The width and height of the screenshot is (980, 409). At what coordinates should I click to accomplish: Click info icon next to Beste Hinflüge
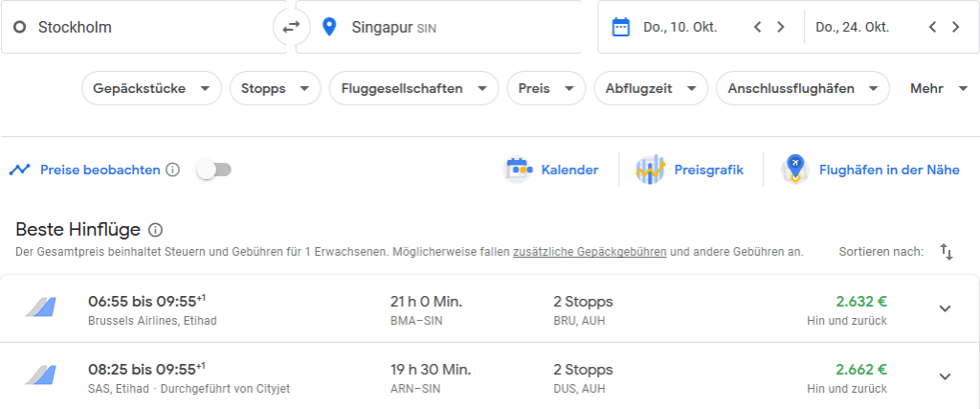156,230
